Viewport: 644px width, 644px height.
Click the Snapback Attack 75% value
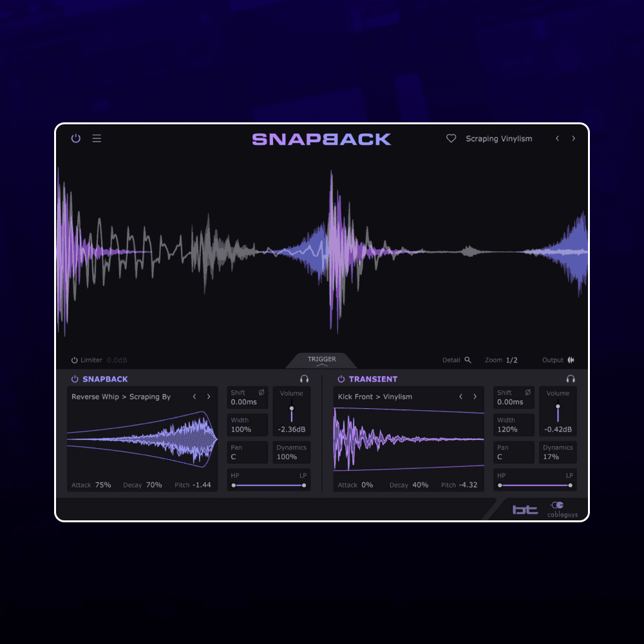(x=103, y=485)
